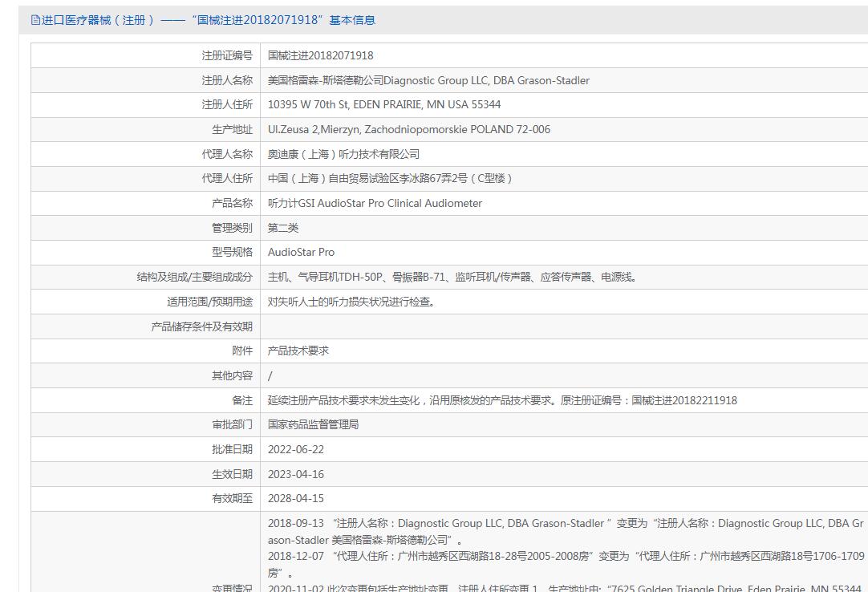868x592 pixels.
Task: Select management class value 第二类
Action: click(x=283, y=228)
